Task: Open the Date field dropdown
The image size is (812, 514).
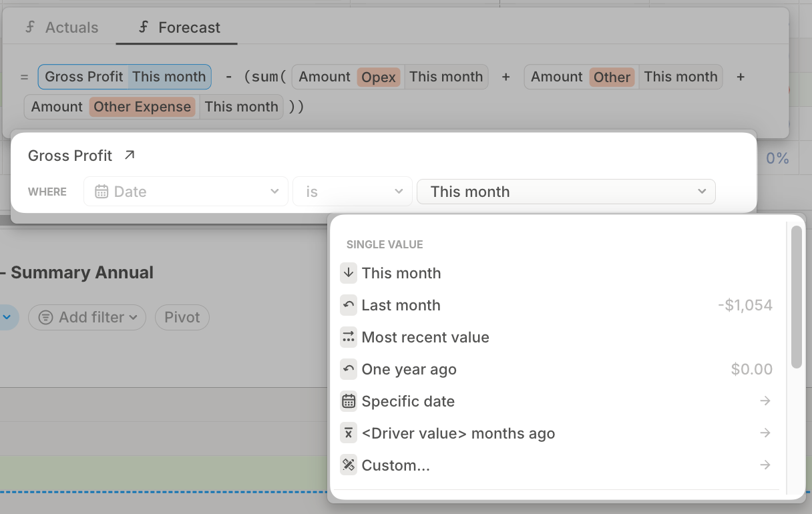Action: (x=186, y=192)
